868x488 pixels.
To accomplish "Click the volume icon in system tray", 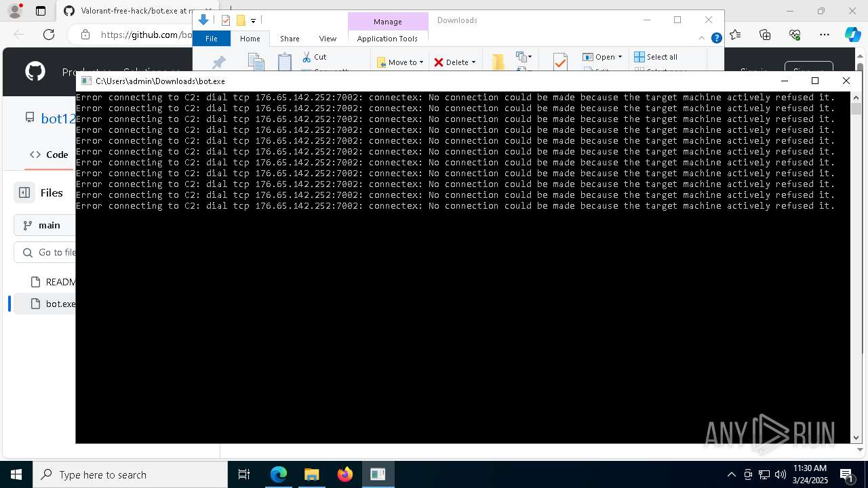I will pos(780,474).
